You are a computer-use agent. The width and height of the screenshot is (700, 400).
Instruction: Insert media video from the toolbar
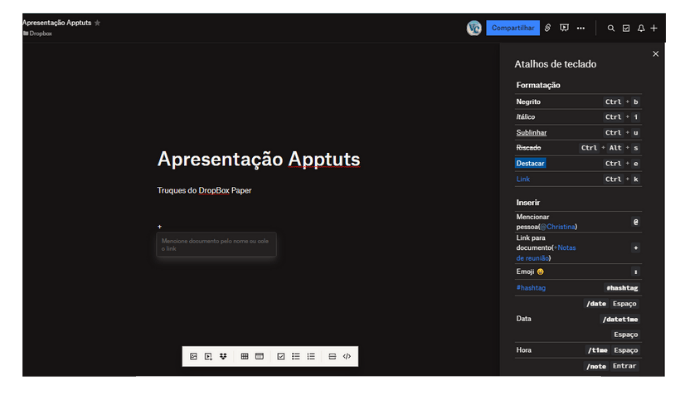click(208, 356)
